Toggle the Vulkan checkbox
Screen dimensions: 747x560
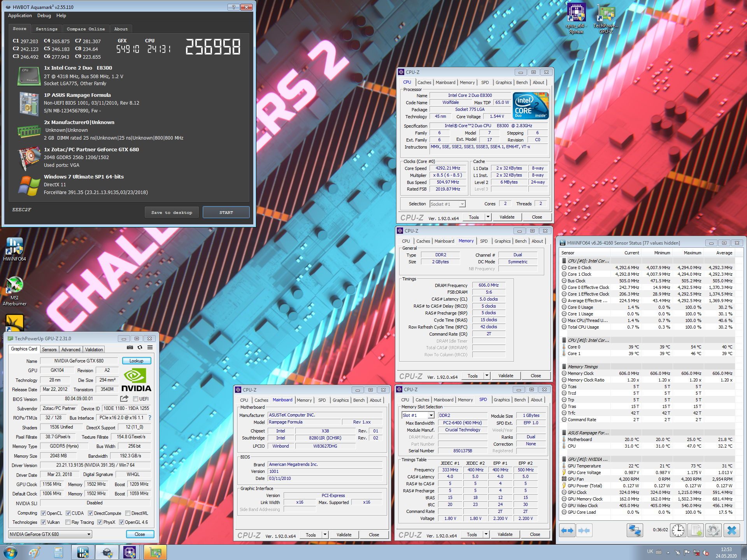[x=44, y=522]
